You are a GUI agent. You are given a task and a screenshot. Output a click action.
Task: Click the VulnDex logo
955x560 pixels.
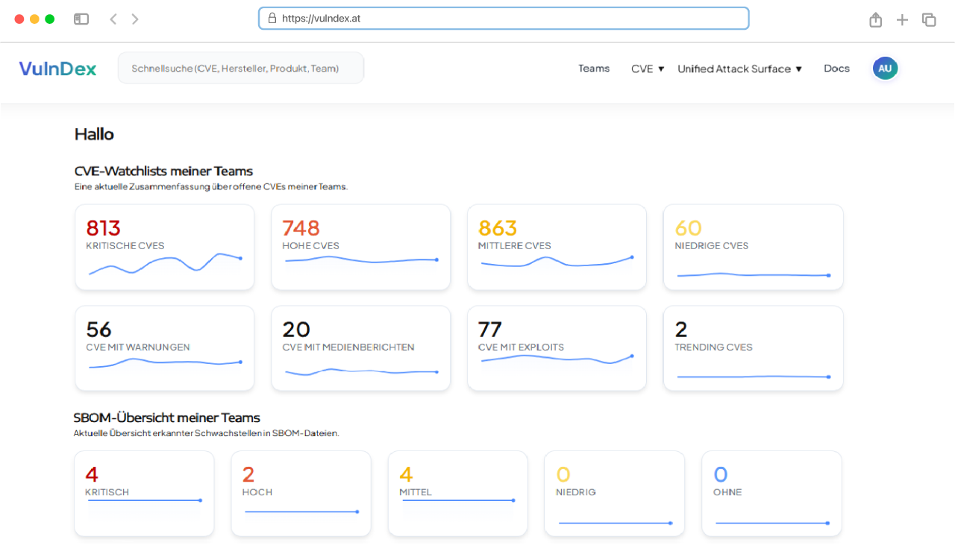click(x=57, y=68)
